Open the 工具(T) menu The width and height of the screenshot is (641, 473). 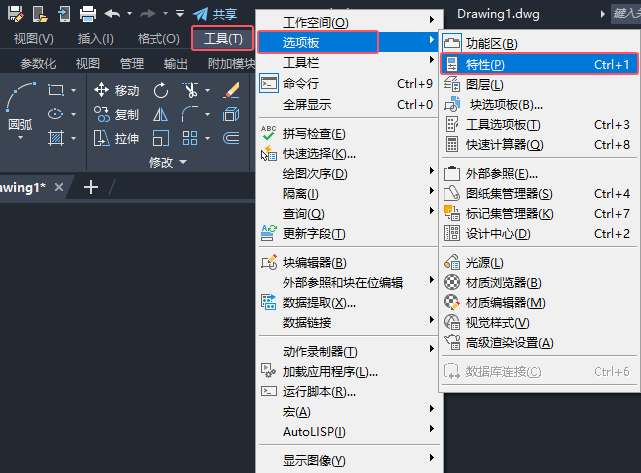[223, 38]
